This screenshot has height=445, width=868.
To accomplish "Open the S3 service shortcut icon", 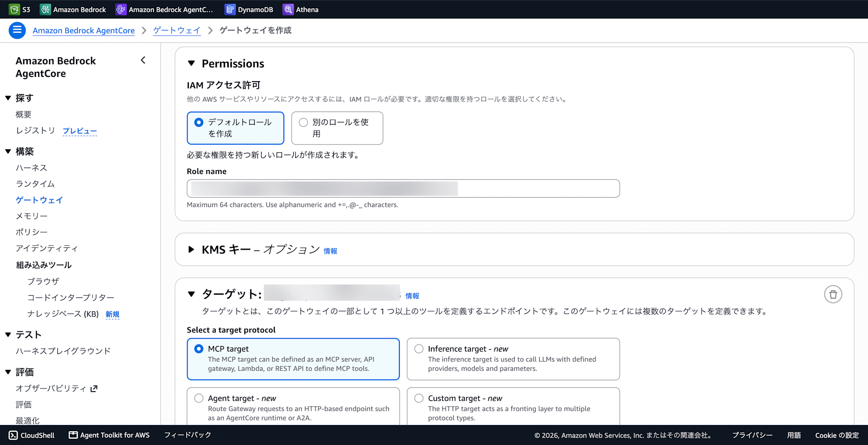I will [14, 9].
